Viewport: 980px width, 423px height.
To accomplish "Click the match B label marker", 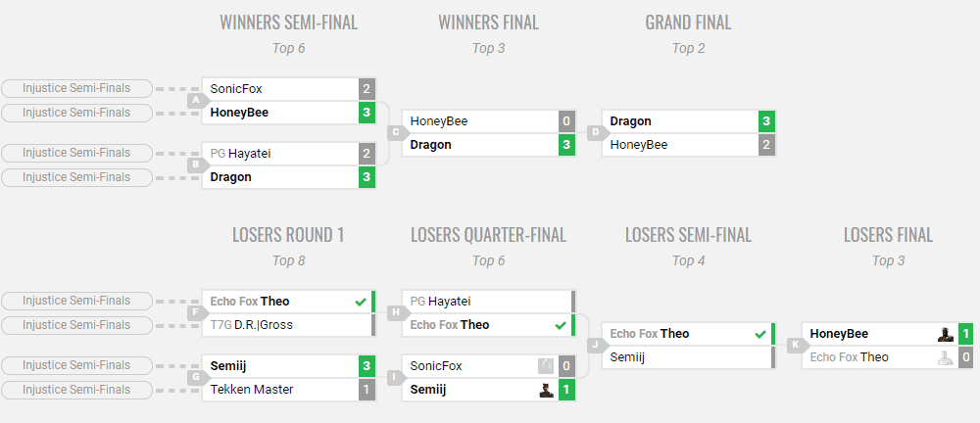I will (x=197, y=165).
